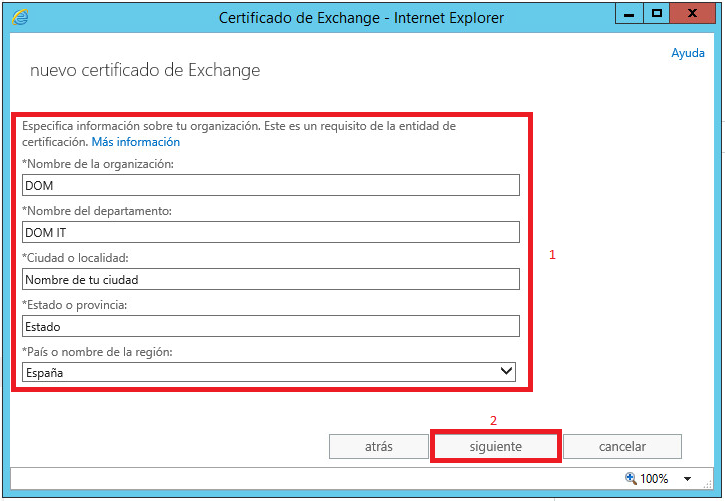Go back with the atrás button
Screen dimensions: 725x501
[x=379, y=446]
